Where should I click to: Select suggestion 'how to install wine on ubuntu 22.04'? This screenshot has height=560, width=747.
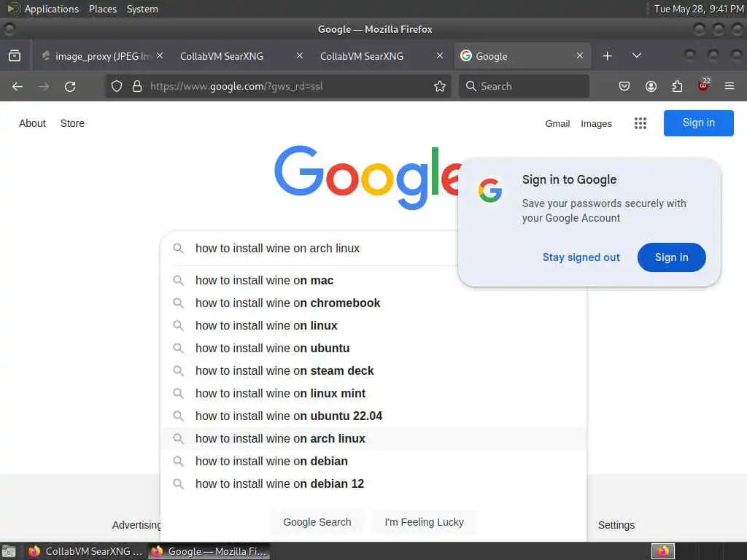[374, 416]
